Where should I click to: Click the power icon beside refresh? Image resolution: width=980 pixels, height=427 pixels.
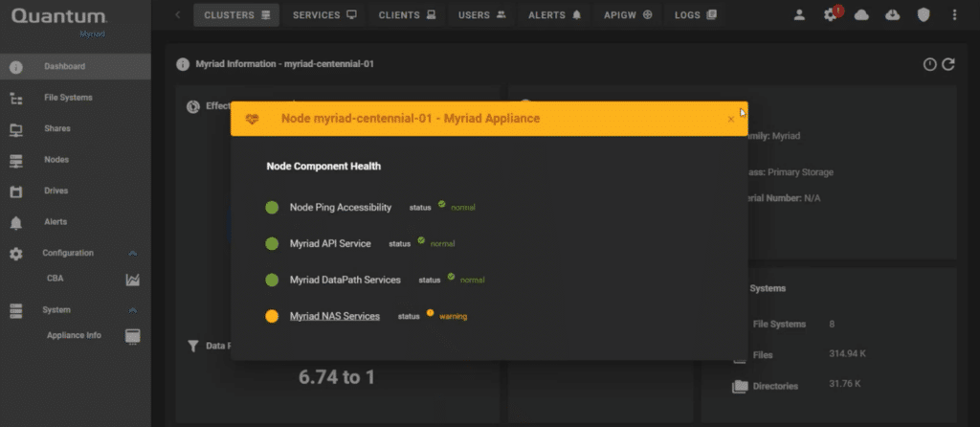(930, 64)
